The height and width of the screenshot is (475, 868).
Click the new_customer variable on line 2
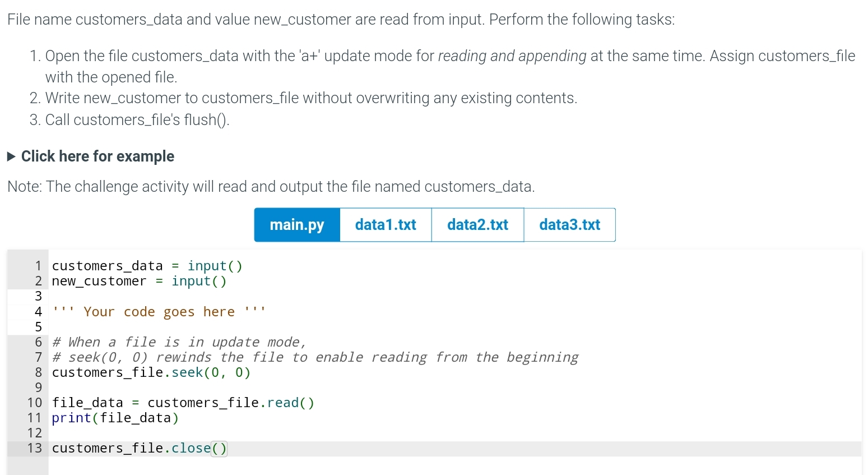pyautogui.click(x=99, y=281)
